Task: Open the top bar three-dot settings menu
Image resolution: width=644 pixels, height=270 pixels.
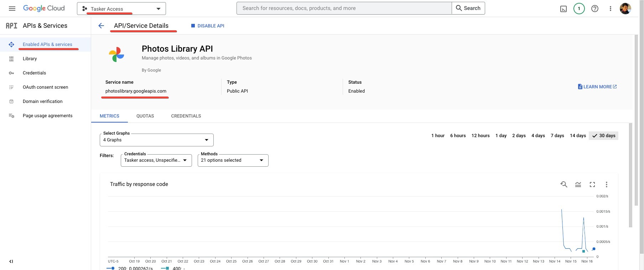Action: (611, 9)
